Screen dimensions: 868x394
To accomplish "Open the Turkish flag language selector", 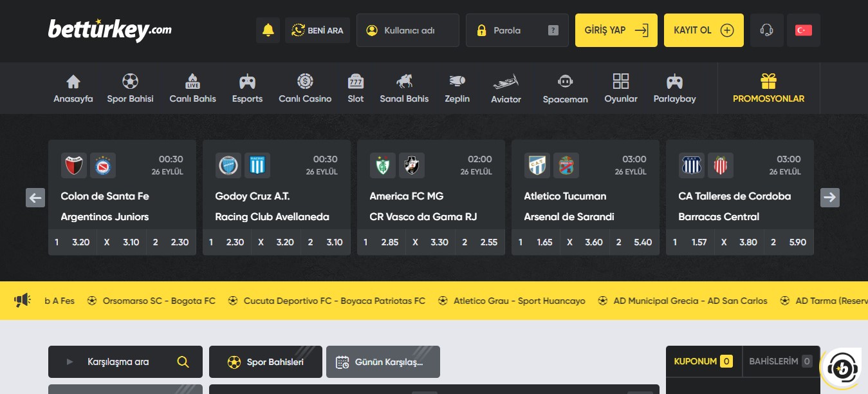I will pyautogui.click(x=804, y=30).
